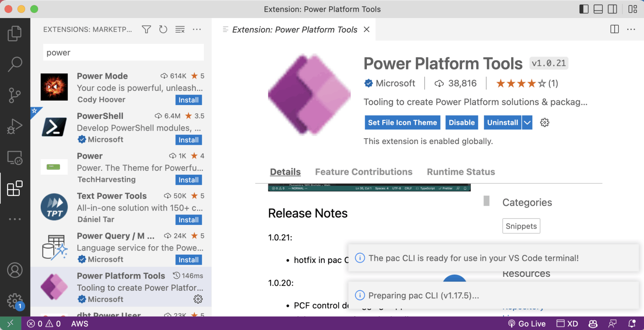Switch to the Runtime Status tab
This screenshot has width=644, height=330.
click(461, 172)
